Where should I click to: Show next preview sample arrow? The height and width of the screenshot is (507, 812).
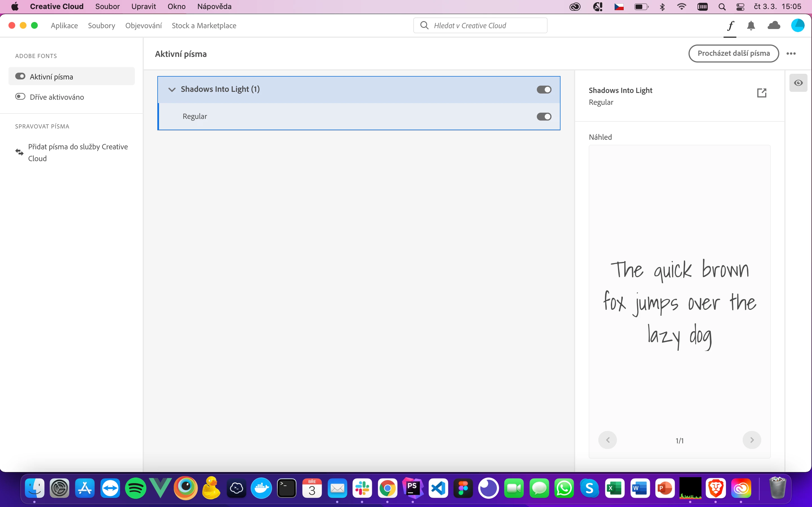(x=752, y=440)
